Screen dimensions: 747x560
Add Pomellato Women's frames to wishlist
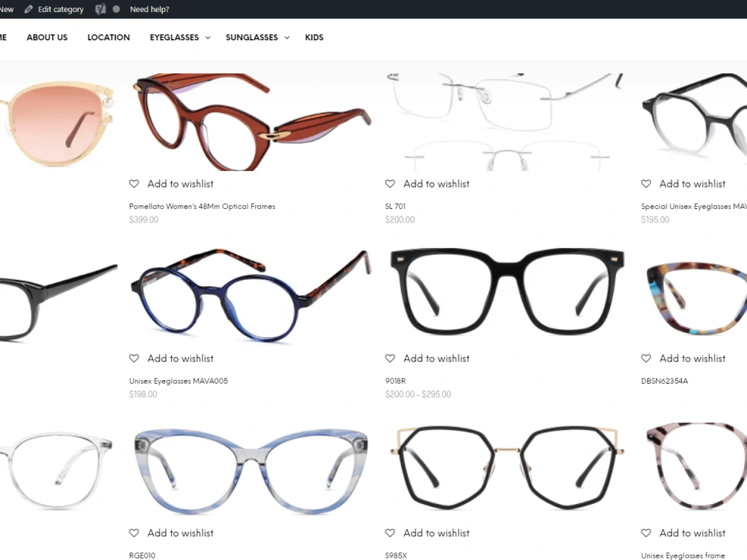pyautogui.click(x=180, y=184)
